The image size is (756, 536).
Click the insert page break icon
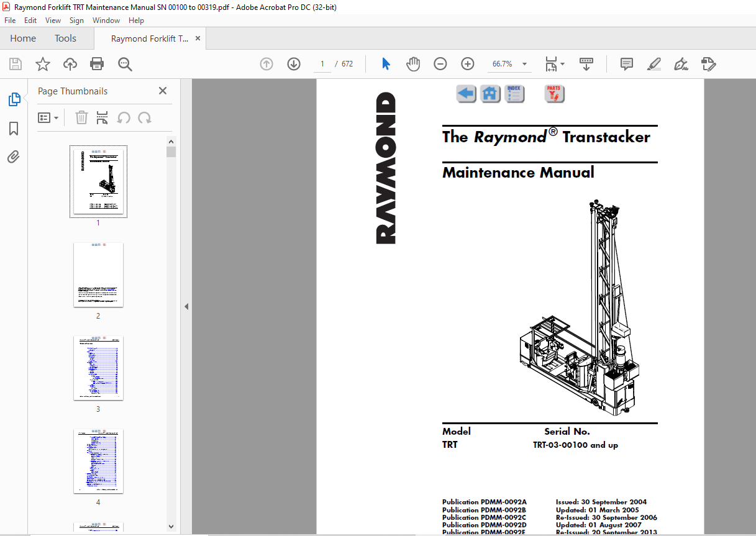pos(102,117)
